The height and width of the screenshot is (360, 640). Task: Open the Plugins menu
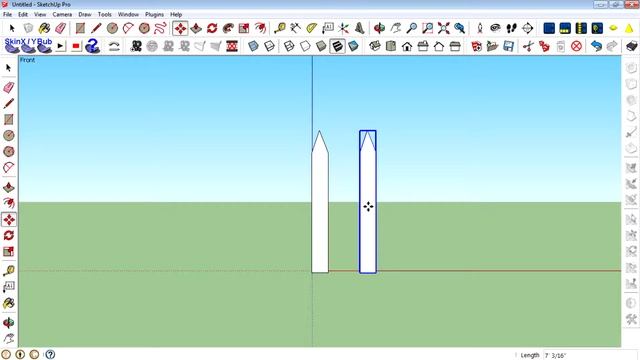coord(154,14)
